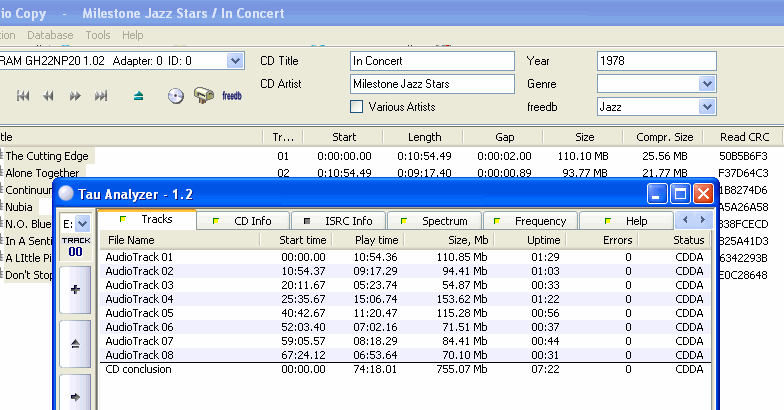Click the Tau Analyzer title bar icon

(x=66, y=194)
